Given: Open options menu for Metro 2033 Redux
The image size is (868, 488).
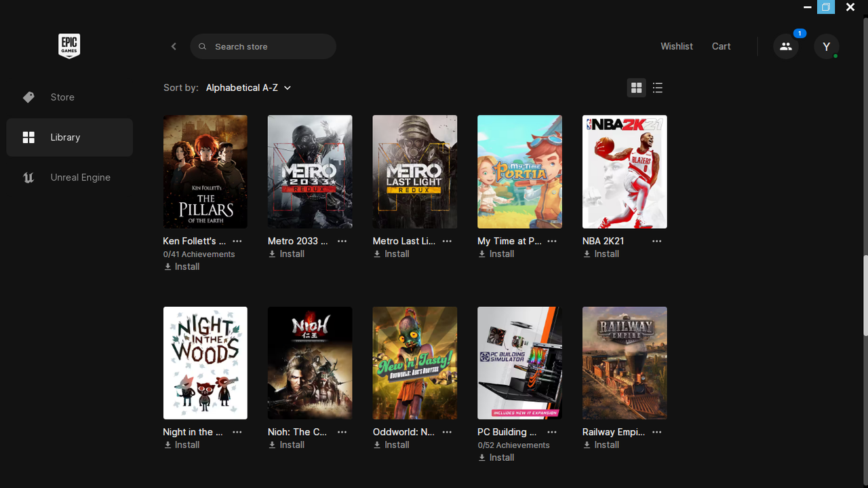Looking at the screenshot, I should (342, 241).
